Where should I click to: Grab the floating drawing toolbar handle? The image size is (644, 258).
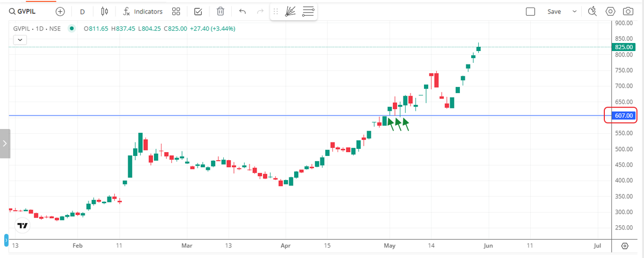coord(276,11)
